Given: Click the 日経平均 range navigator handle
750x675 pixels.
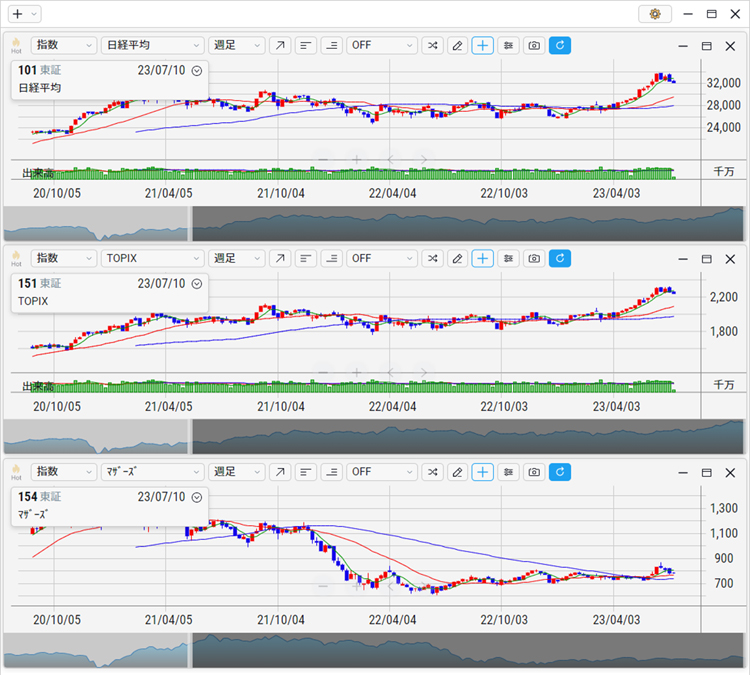Looking at the screenshot, I should 190,223.
